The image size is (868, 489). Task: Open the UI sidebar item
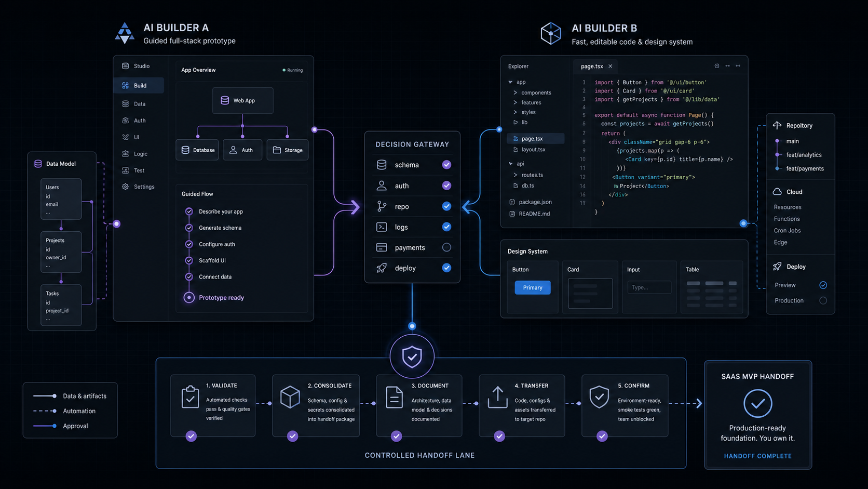131,137
